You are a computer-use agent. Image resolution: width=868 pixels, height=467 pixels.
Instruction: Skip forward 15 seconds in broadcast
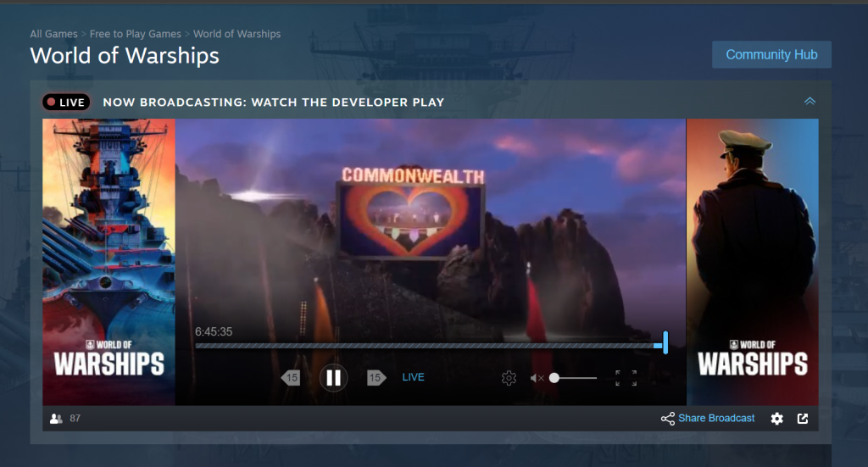[x=376, y=378]
